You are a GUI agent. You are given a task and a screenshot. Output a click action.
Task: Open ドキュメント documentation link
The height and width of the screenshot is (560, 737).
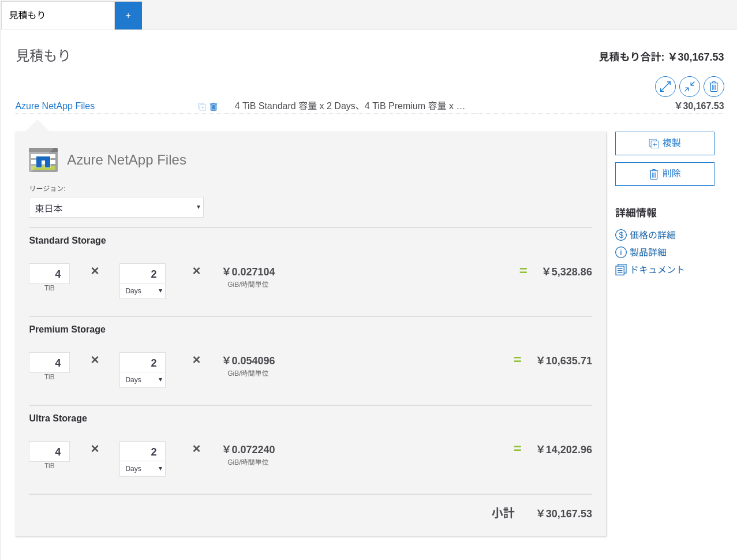(657, 270)
